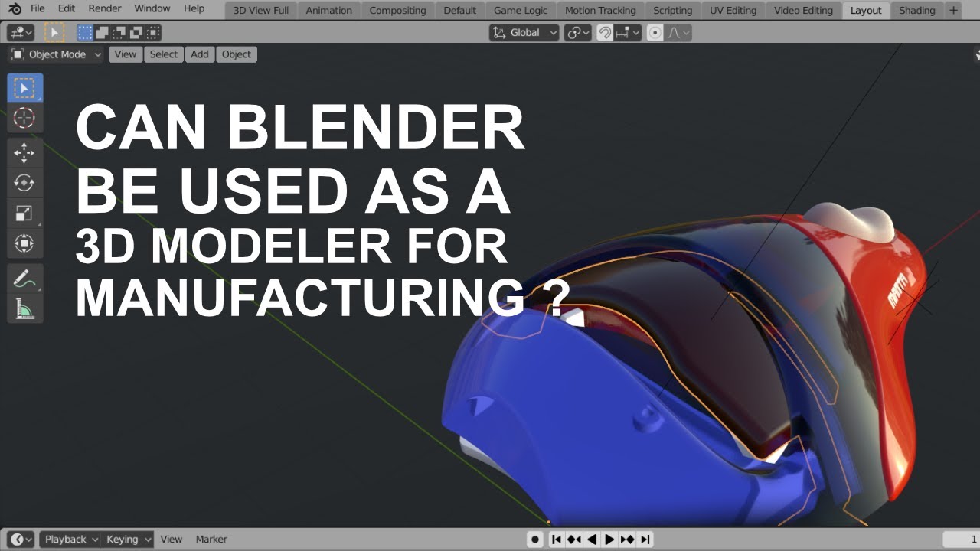The width and height of the screenshot is (980, 551).
Task: Open the Blender logo menu
Action: click(x=15, y=9)
